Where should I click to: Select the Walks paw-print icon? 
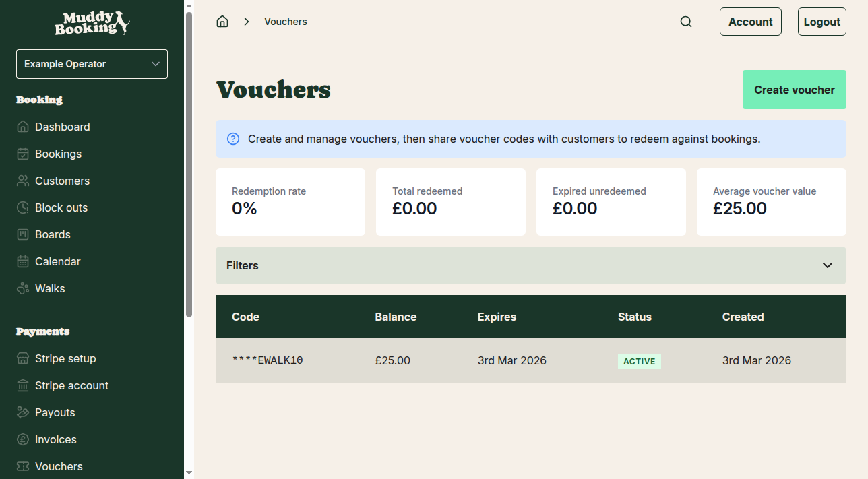tap(22, 288)
